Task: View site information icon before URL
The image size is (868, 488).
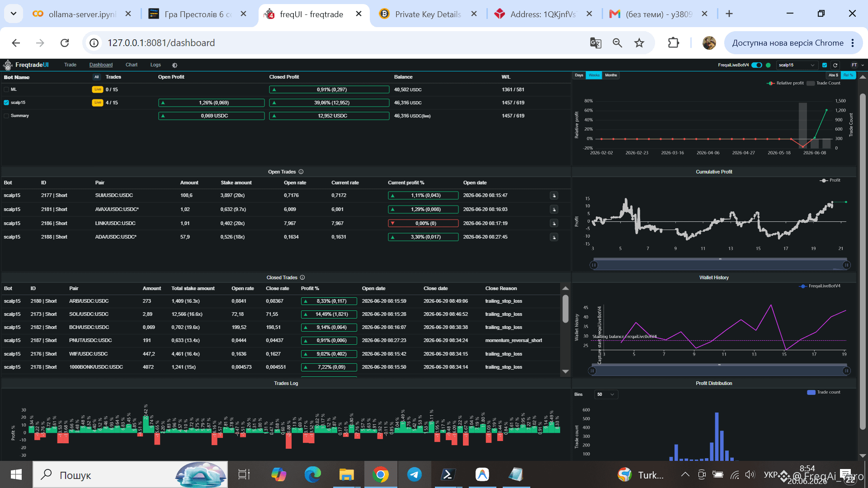Action: pyautogui.click(x=94, y=43)
